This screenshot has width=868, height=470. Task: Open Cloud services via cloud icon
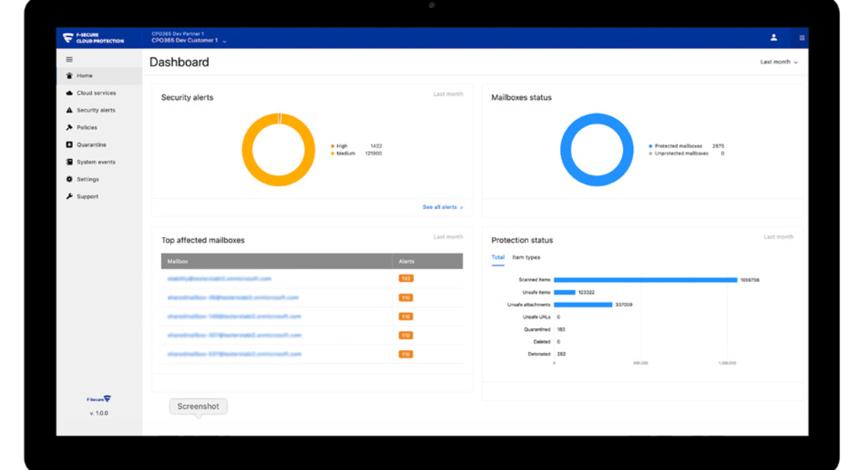[x=69, y=93]
